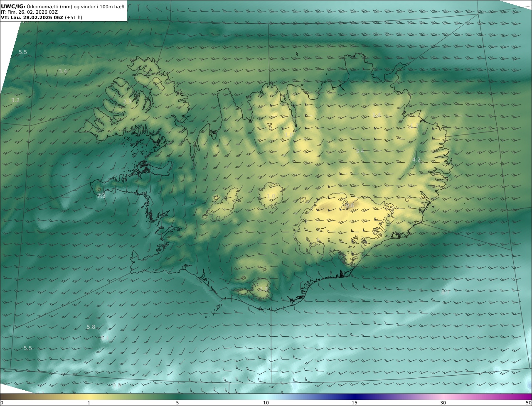Viewport: 532px width, 406px height.
Task: Click the 3.2 value at the left edge
Action: pyautogui.click(x=15, y=100)
